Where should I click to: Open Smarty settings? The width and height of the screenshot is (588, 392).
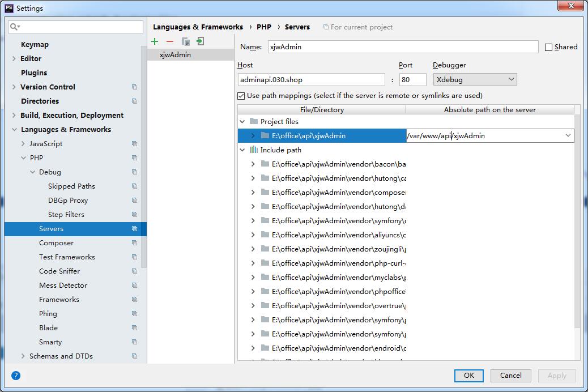pyautogui.click(x=50, y=342)
